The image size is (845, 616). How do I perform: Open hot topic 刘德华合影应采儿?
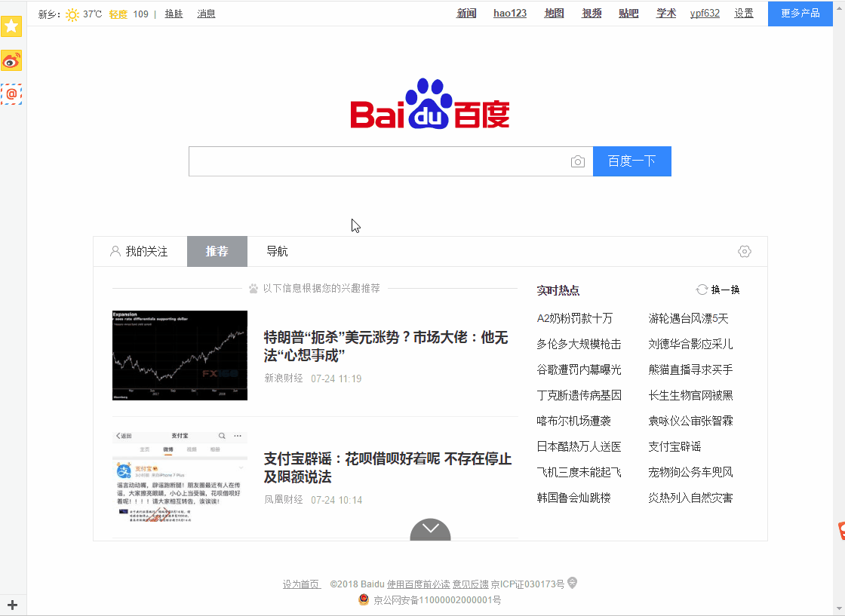[x=690, y=344]
